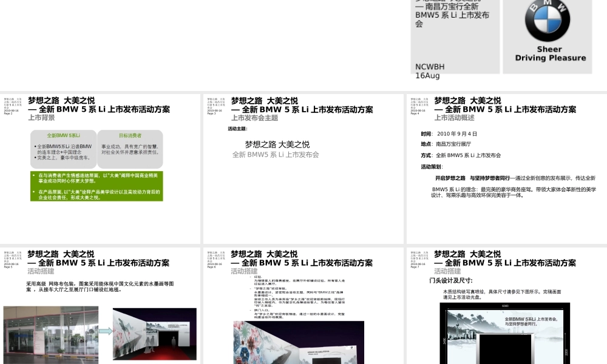This screenshot has width=607, height=364.
Task: Click the red carpet corridor rendering on Page 5
Action: point(155,334)
